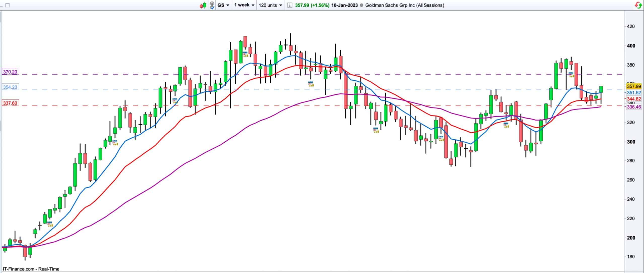Click the 354.20 blue level label
The height and width of the screenshot is (273, 644).
10,87
